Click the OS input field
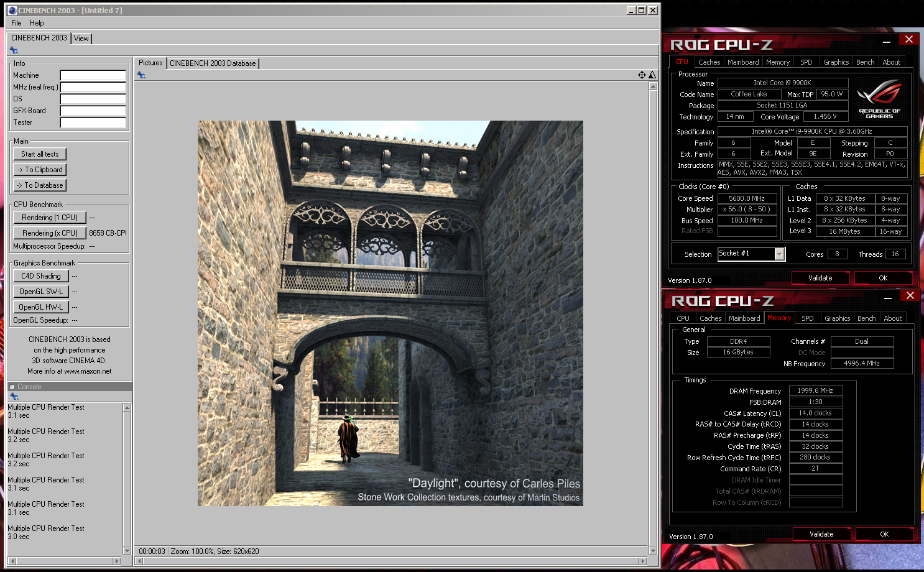 click(93, 99)
